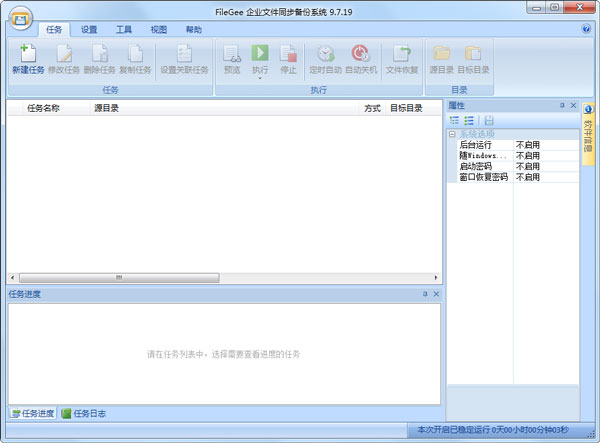Screen dimensions: 600x443
Task: Click the help question mark icon
Action: 586,29
